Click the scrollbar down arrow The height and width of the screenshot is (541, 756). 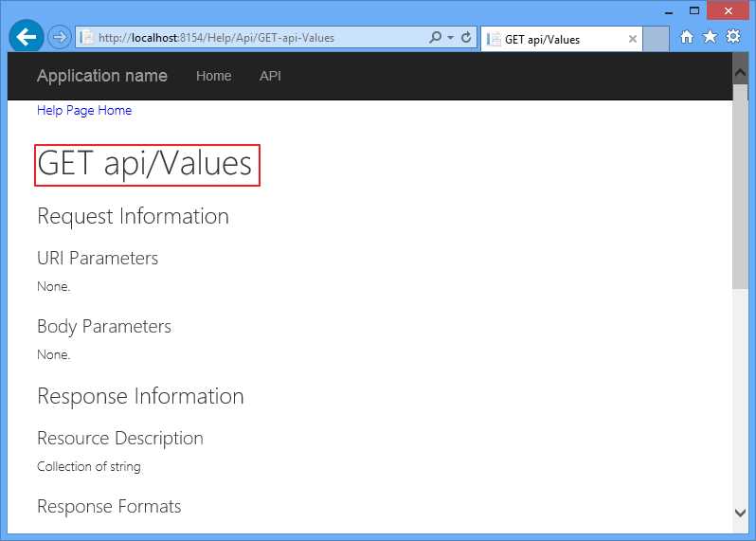(740, 513)
